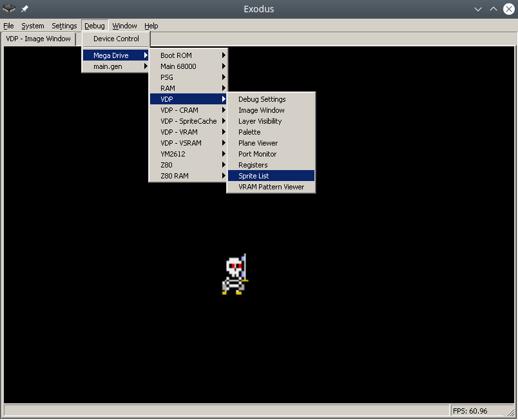
Task: Click the FPS: 60.96 status readout
Action: 470,411
